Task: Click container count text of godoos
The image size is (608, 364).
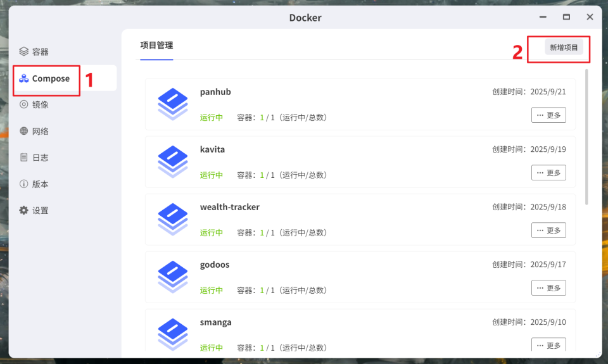Action: (282, 291)
